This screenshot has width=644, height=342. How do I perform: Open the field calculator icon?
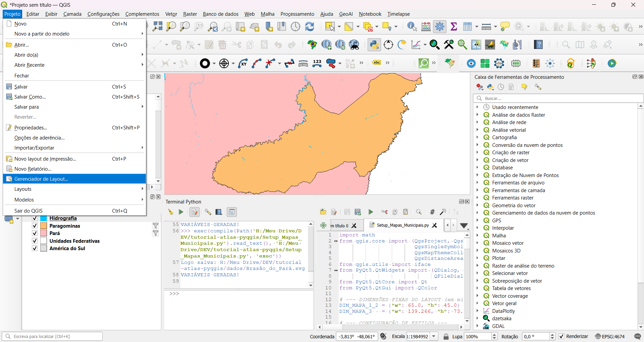[426, 26]
